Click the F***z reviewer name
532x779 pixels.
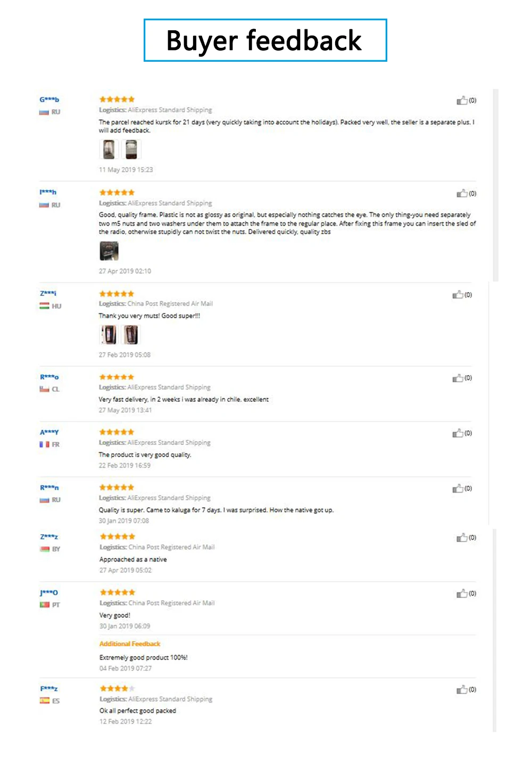click(x=49, y=689)
